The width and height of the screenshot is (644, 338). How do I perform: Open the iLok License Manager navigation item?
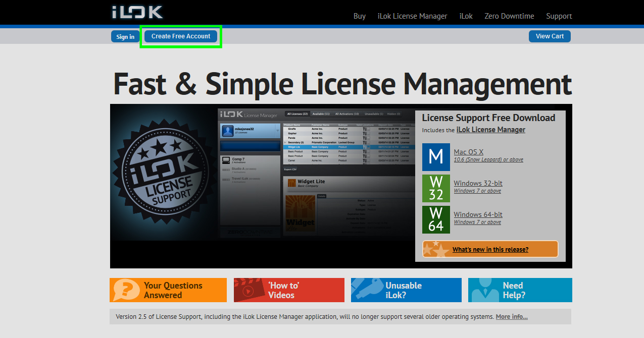(x=412, y=16)
